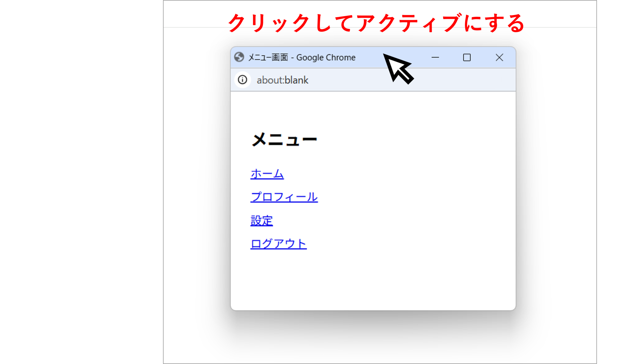Click the ログアウト link

(278, 244)
